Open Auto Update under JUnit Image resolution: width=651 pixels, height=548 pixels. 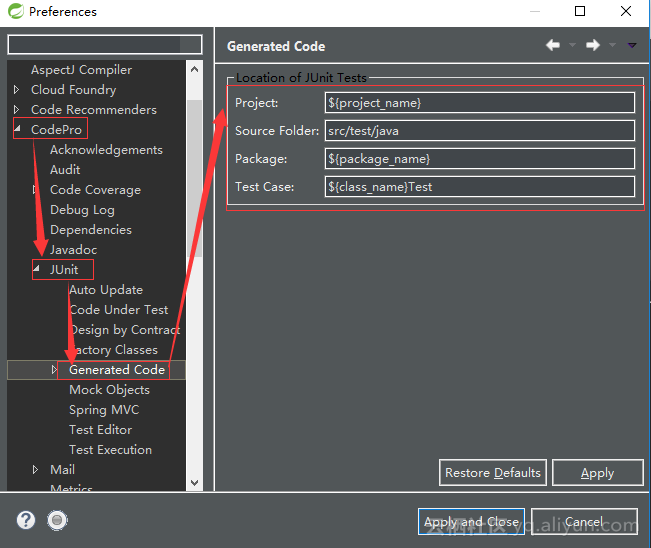pyautogui.click(x=106, y=289)
